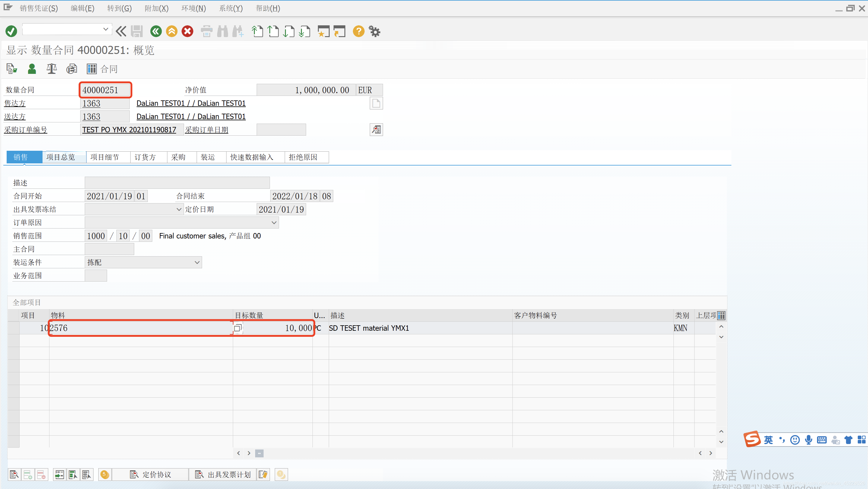This screenshot has width=868, height=489.
Task: Click the green Enter checkmark icon
Action: pyautogui.click(x=11, y=31)
